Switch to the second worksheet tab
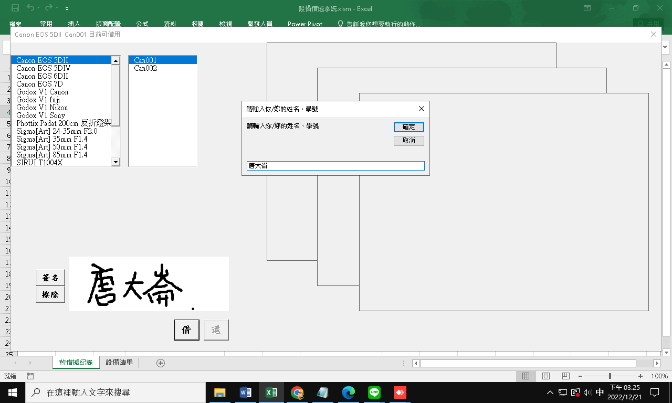The image size is (672, 403). [x=120, y=362]
